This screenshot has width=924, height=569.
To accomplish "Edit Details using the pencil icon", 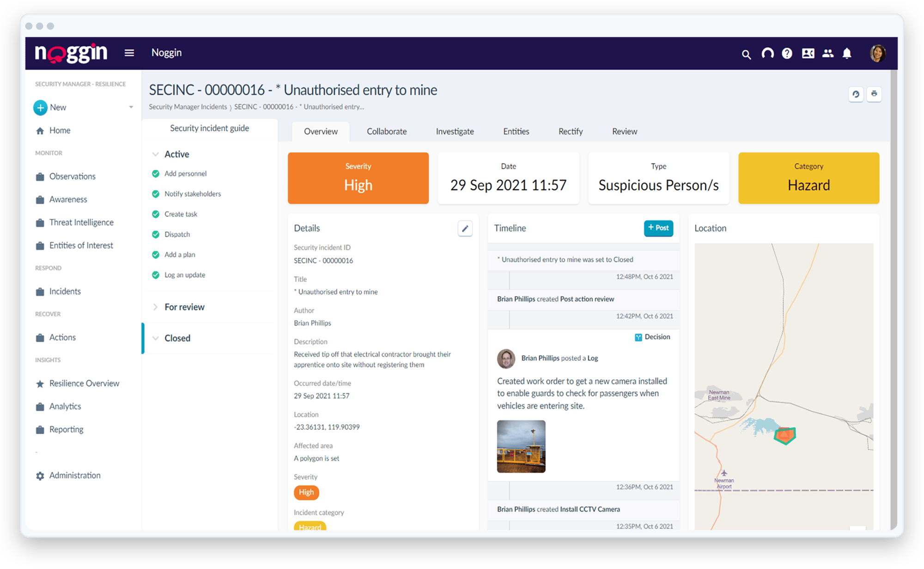I will tap(465, 228).
